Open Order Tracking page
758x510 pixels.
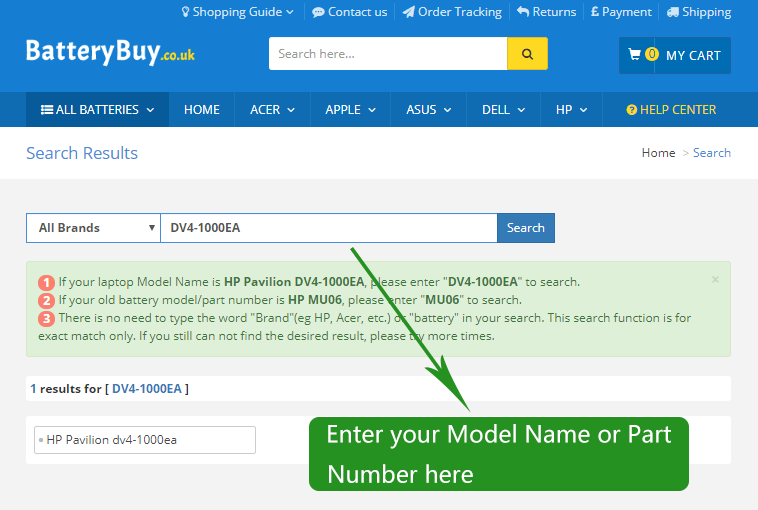(452, 12)
